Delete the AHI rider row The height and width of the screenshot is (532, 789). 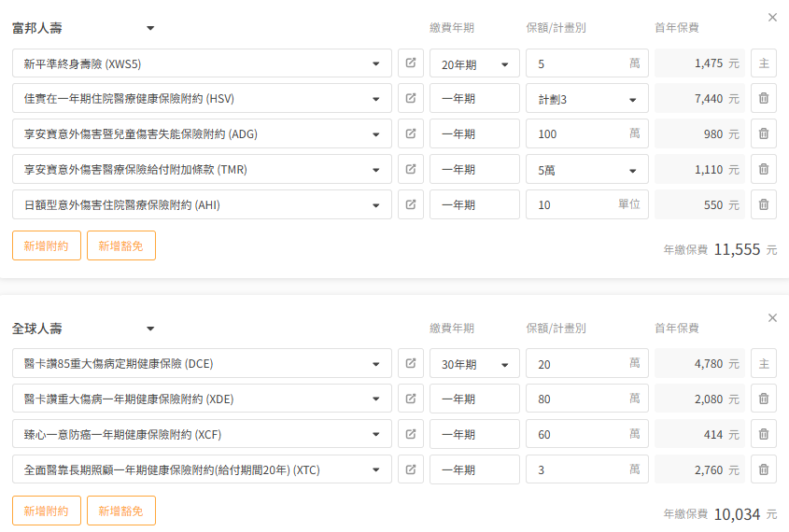764,204
